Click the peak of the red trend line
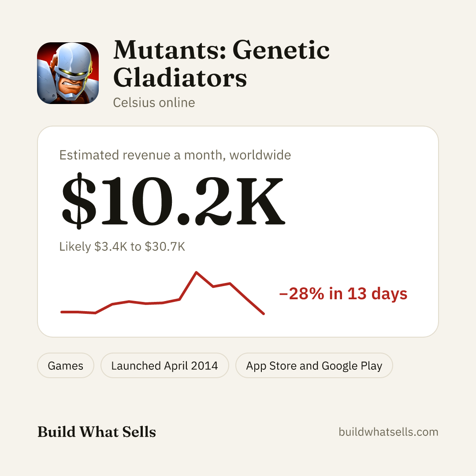 pyautogui.click(x=197, y=272)
